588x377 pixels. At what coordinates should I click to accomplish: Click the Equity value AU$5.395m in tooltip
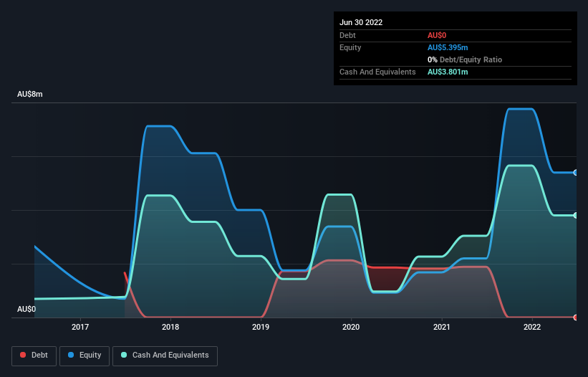448,47
